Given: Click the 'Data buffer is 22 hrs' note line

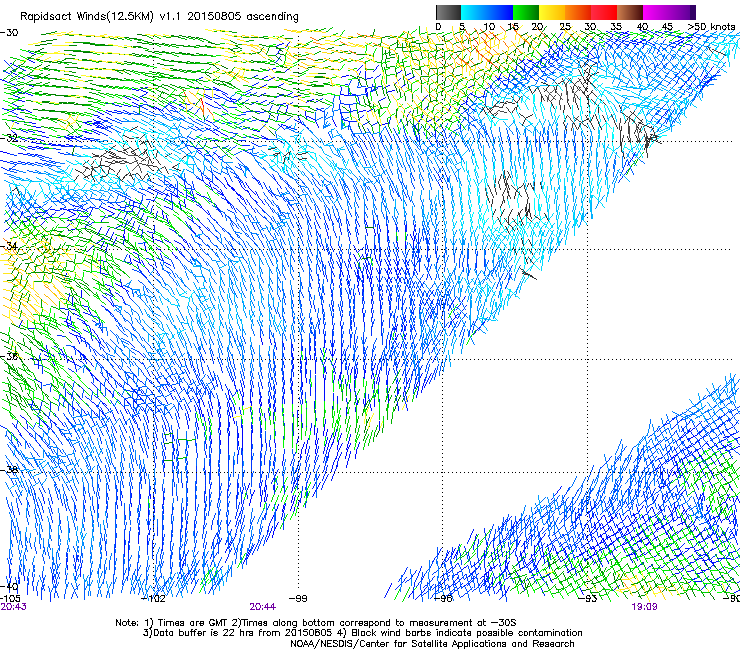Looking at the screenshot, I should tap(362, 633).
